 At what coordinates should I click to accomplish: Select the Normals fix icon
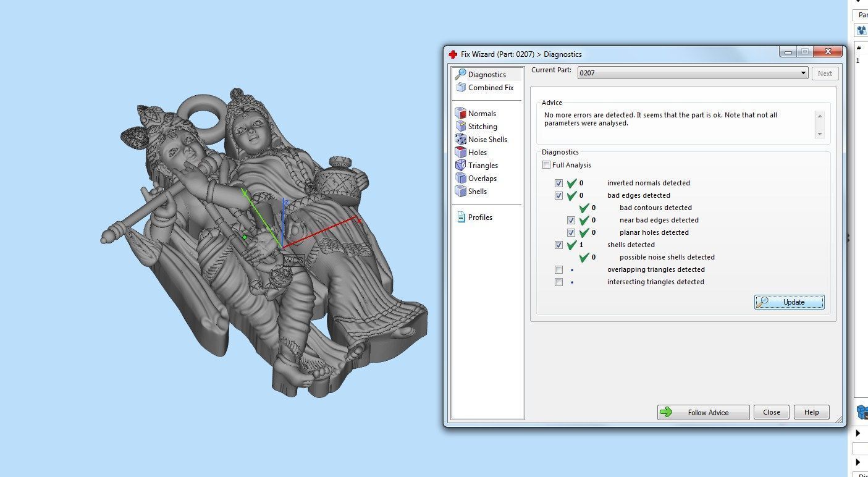(460, 114)
